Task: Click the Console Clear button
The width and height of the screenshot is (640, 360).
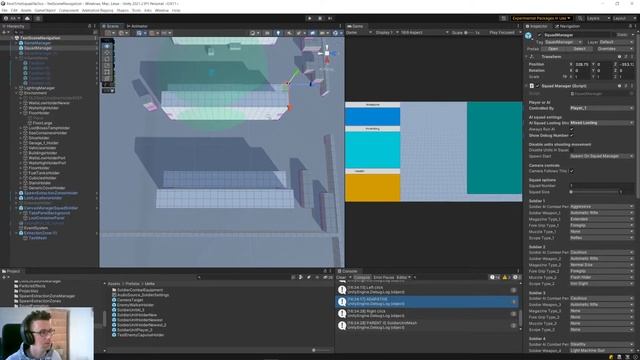Action: tap(341, 278)
